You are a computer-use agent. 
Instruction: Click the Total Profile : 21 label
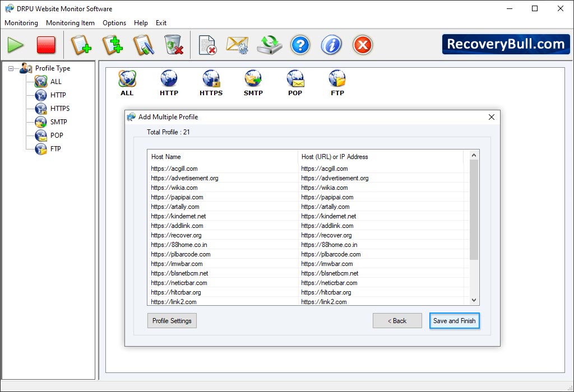point(168,132)
